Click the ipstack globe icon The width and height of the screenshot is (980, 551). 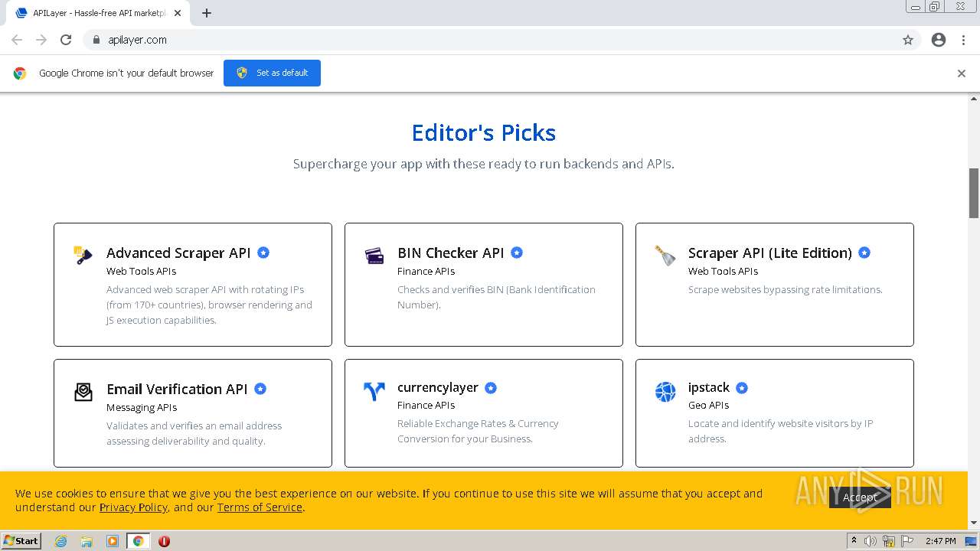click(665, 392)
